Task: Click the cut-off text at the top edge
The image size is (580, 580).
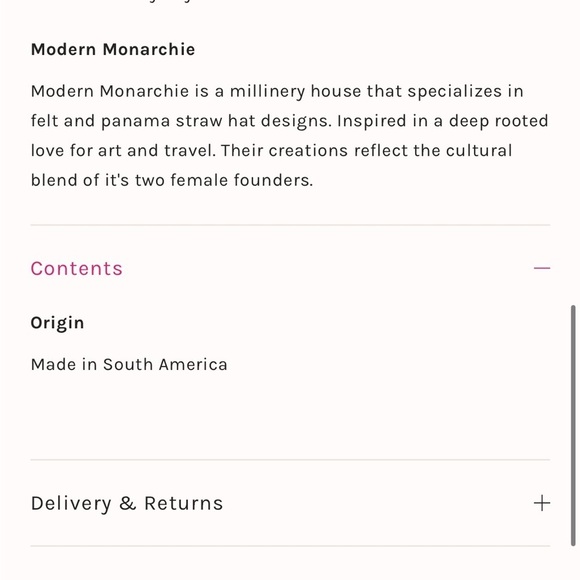Action: tap(166, 1)
